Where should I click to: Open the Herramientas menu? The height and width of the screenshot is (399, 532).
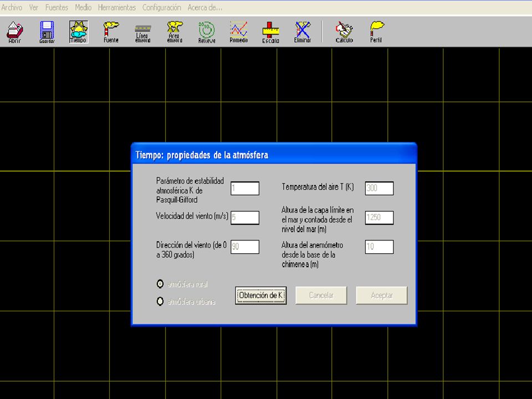117,7
